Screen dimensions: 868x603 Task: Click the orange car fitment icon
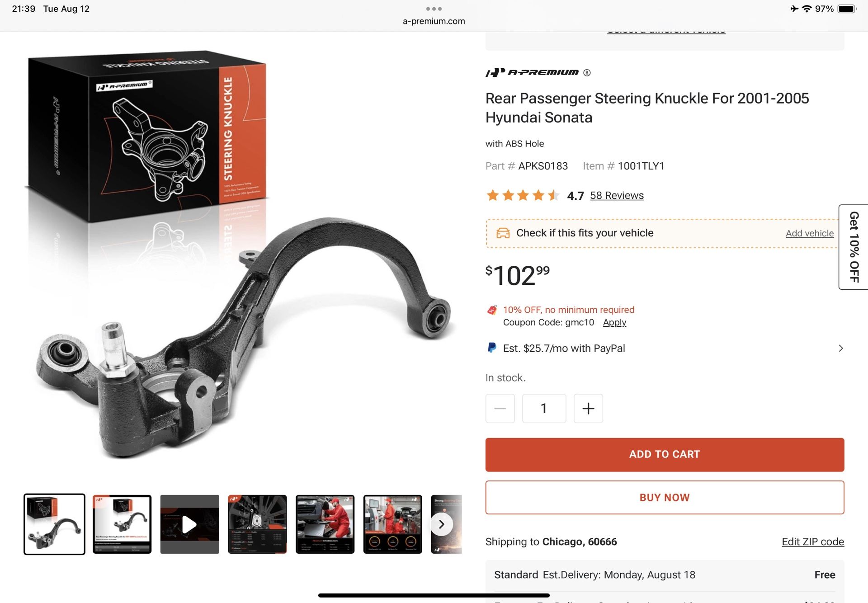[x=503, y=233]
